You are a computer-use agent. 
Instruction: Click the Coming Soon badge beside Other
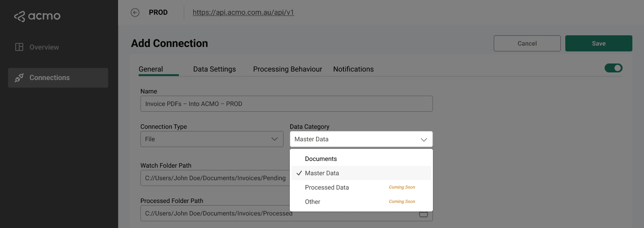point(402,202)
